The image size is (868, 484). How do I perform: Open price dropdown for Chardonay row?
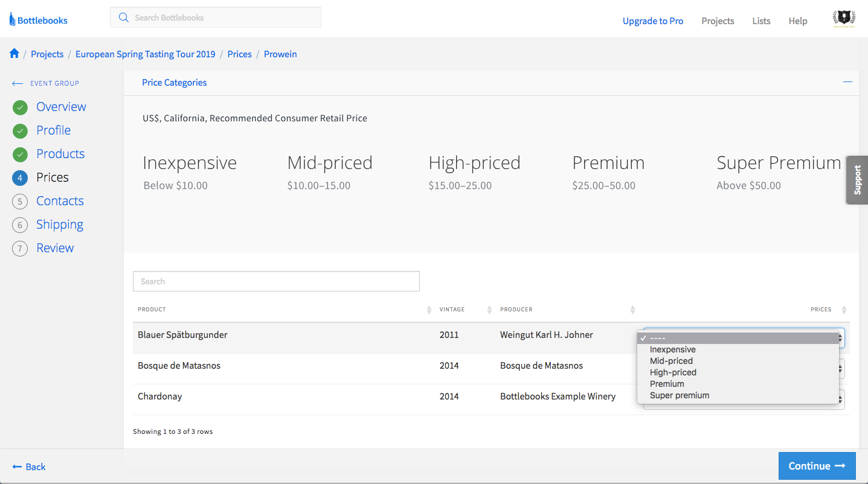pyautogui.click(x=841, y=400)
